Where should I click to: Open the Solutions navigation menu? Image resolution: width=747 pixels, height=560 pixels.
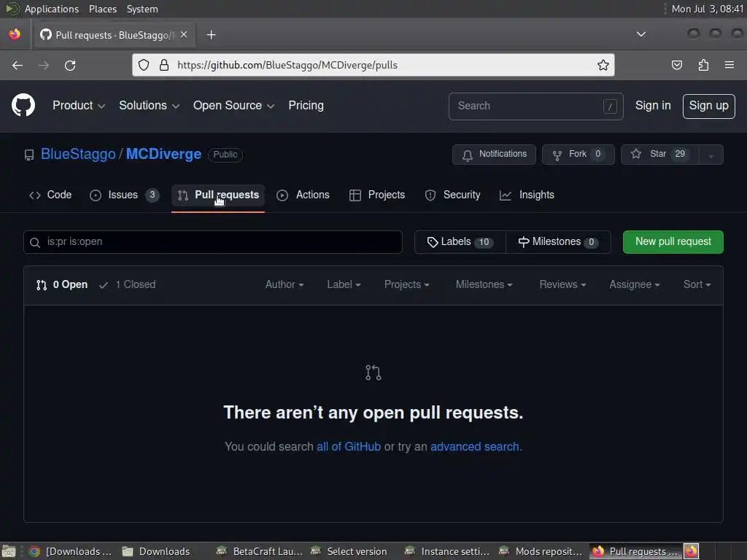point(149,106)
